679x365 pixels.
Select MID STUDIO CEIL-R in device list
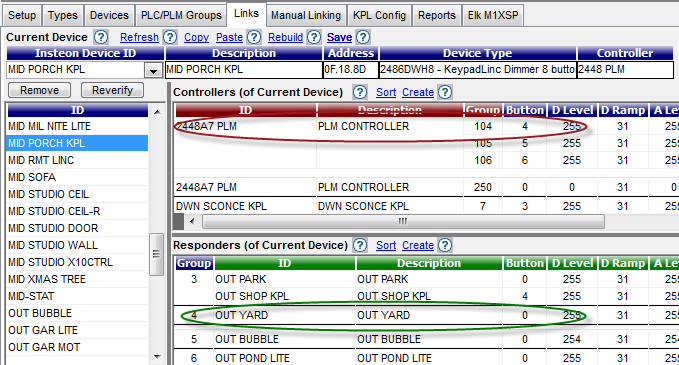tap(78, 211)
